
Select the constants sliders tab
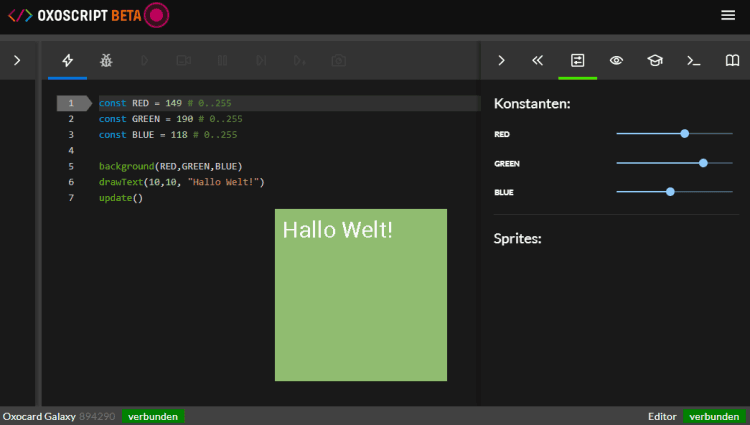(577, 61)
